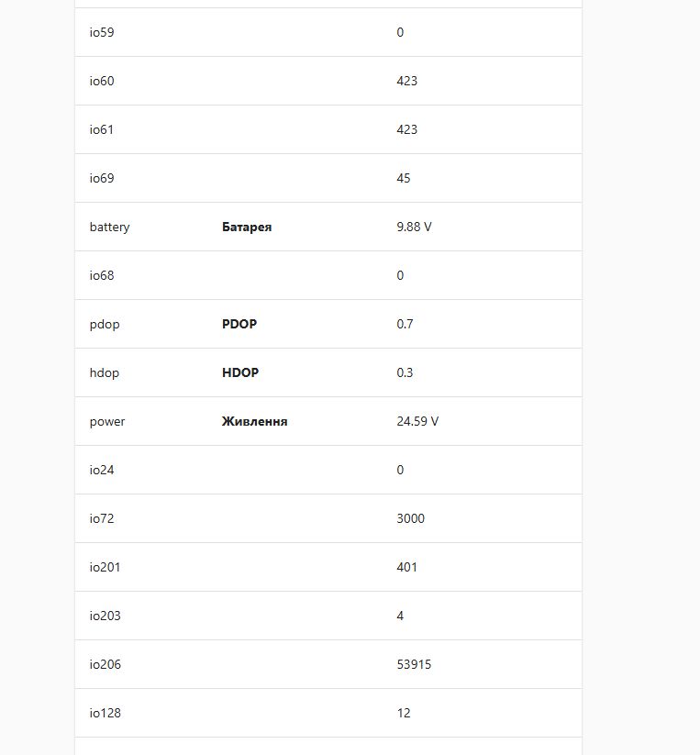Click the 24.59 V power value
This screenshot has height=755, width=700.
[417, 421]
